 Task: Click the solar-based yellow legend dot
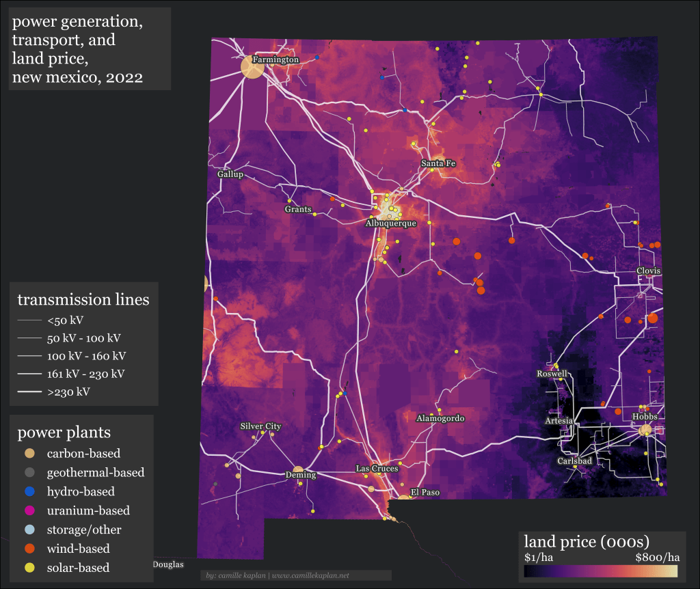(29, 568)
